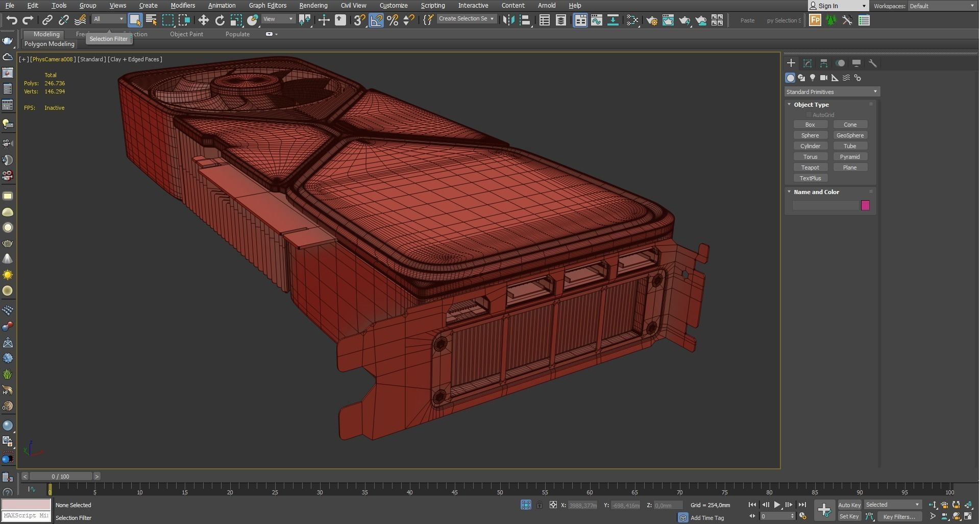980x524 pixels.
Task: Toggle Spinner Snap icon
Action: coord(409,20)
